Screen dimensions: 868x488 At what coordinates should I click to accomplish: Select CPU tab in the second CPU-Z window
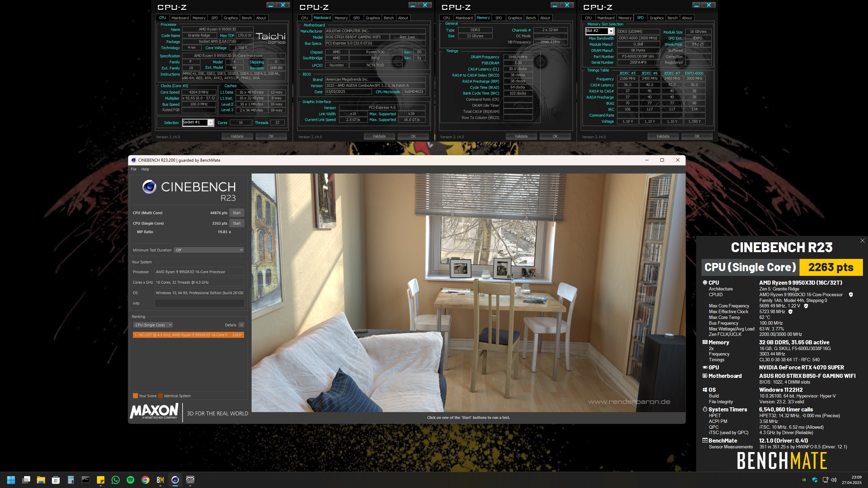[x=304, y=18]
